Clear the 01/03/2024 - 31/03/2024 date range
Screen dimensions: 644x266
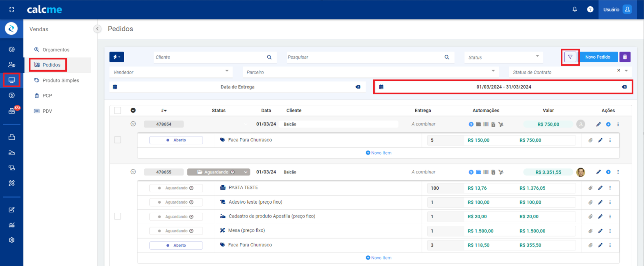[624, 87]
